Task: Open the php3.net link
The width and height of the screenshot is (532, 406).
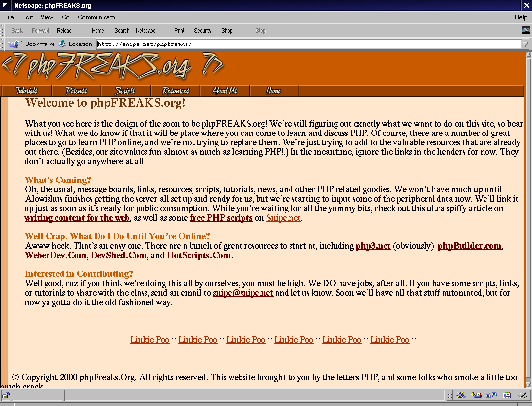Action: (373, 246)
